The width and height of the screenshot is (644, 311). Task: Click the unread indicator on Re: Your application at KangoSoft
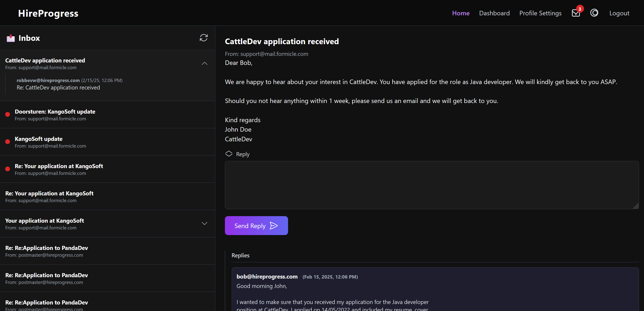[x=7, y=169]
